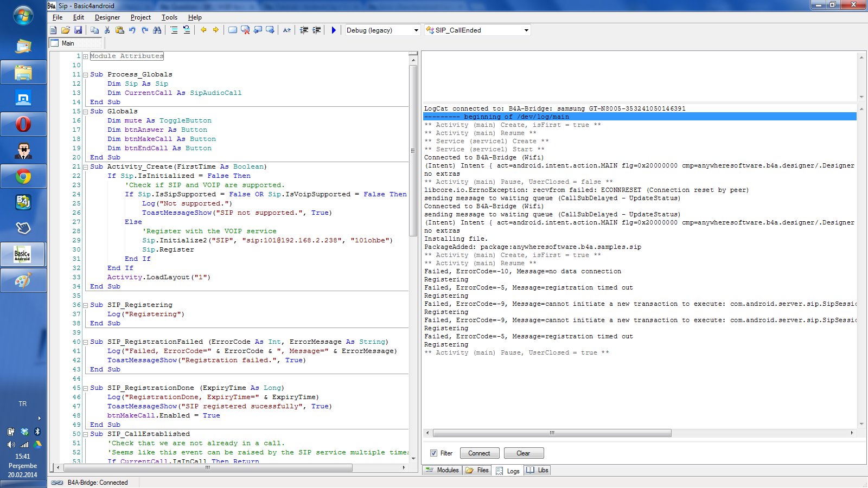Screen dimensions: 868x488
Task: Open Find with the binoculars icon
Action: [157, 30]
